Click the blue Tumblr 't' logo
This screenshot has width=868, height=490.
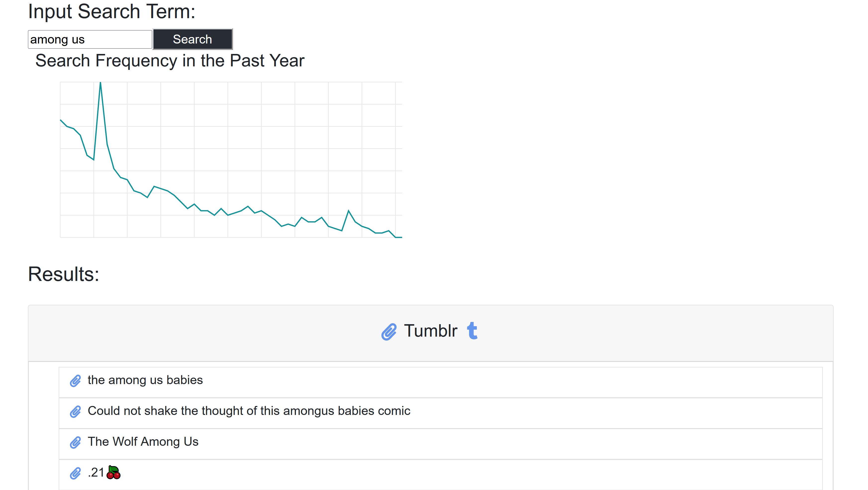(x=472, y=331)
